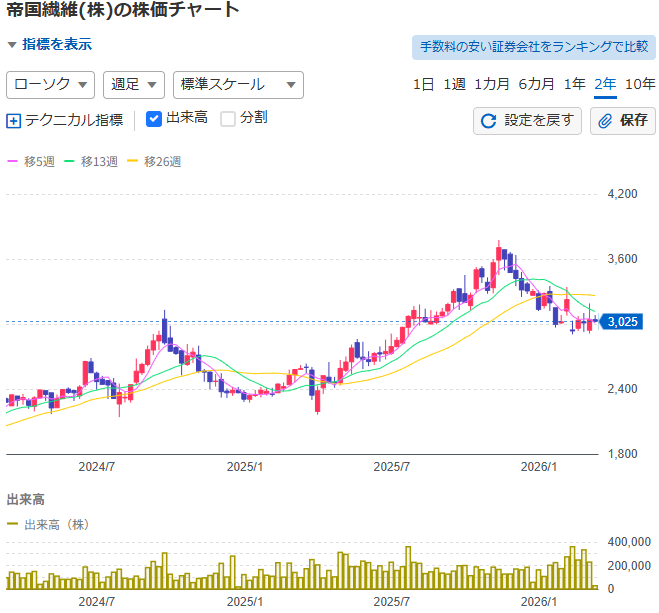
Task: Switch to the 1週 time range
Action: pyautogui.click(x=454, y=84)
